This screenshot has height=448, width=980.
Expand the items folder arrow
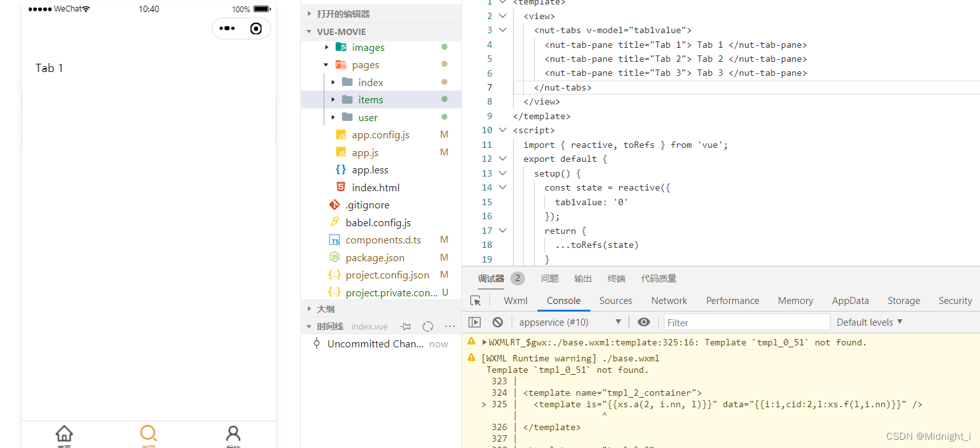tap(333, 99)
